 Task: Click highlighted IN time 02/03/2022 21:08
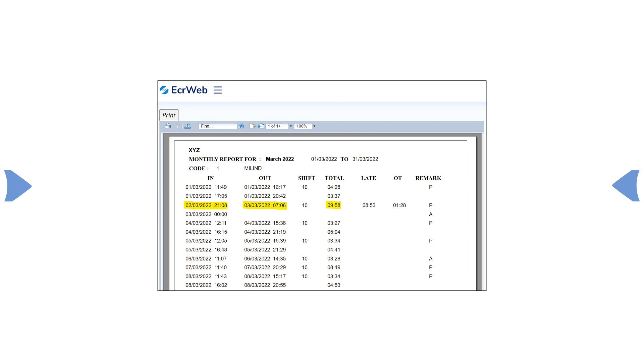click(206, 205)
